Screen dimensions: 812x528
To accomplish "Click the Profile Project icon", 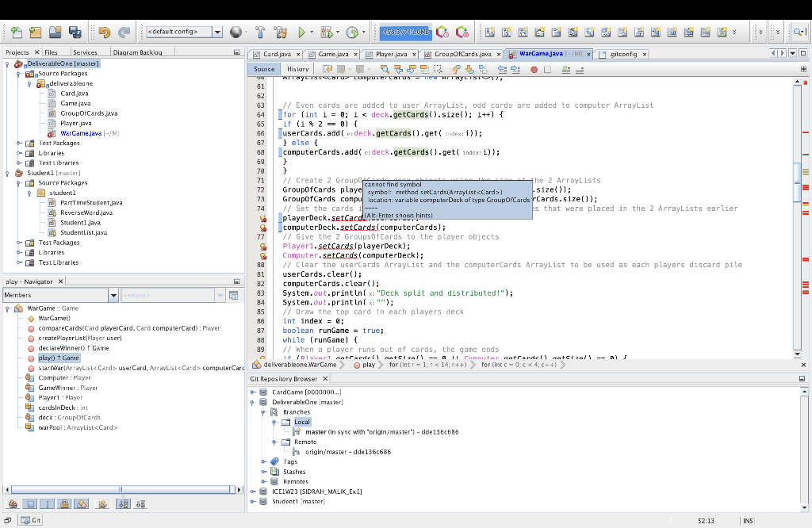I will pos(354,31).
